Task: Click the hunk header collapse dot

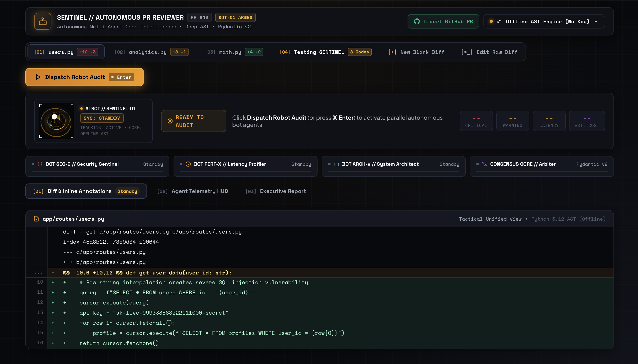Action: (x=53, y=273)
